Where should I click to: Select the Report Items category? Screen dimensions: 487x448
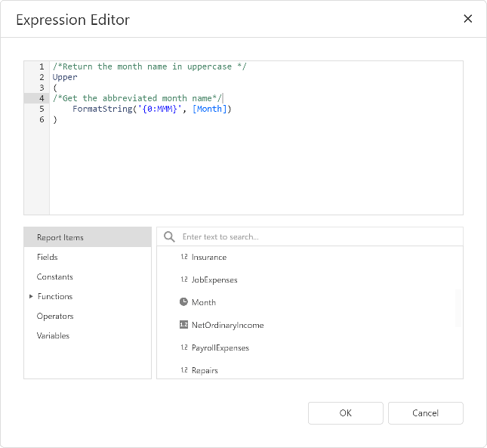click(x=60, y=237)
